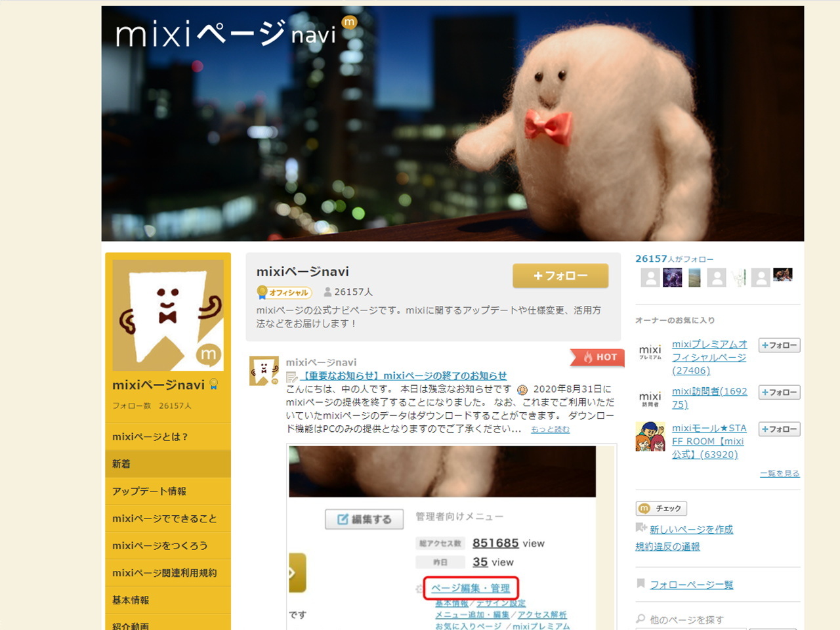Open mixiページをつくろう sidebar item
The width and height of the screenshot is (840, 630).
[168, 545]
